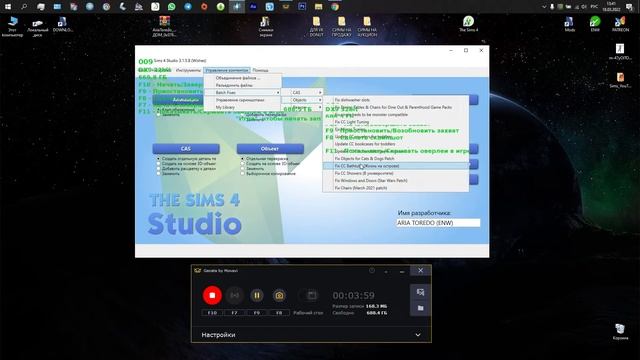Expand the CAS batch fixes submenu
This screenshot has height=360, width=640.
tap(302, 93)
